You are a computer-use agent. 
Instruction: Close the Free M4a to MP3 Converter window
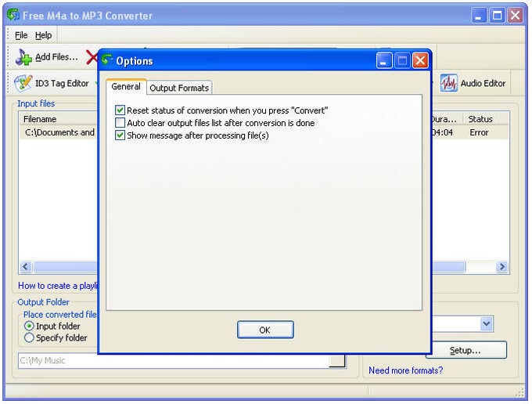pos(516,16)
